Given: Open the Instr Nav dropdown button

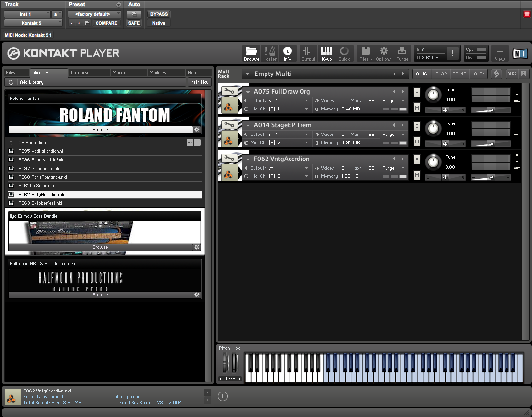Looking at the screenshot, I should tap(199, 82).
